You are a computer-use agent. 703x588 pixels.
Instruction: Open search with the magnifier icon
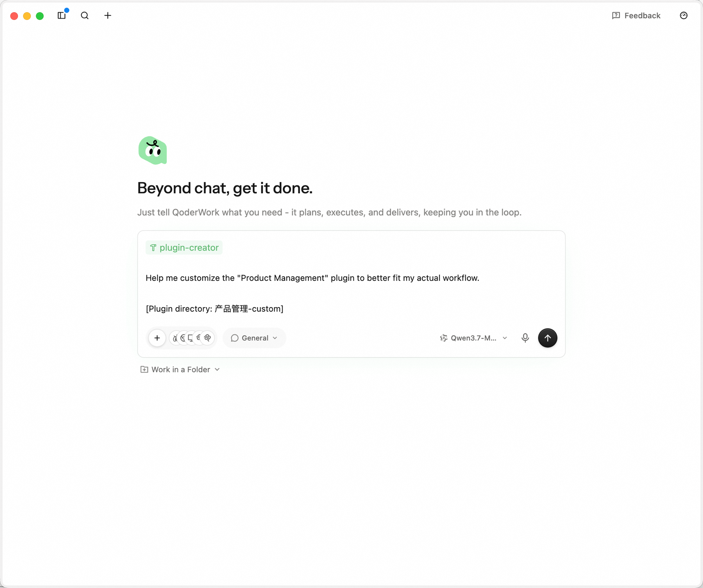(x=85, y=15)
